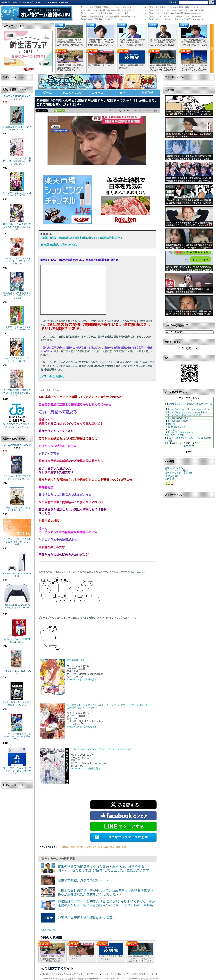Image resolution: width=216 pixels, height=980 pixels.
Task: Open Pokémon LEGENDS Z-A game cover
Action: coord(17,464)
